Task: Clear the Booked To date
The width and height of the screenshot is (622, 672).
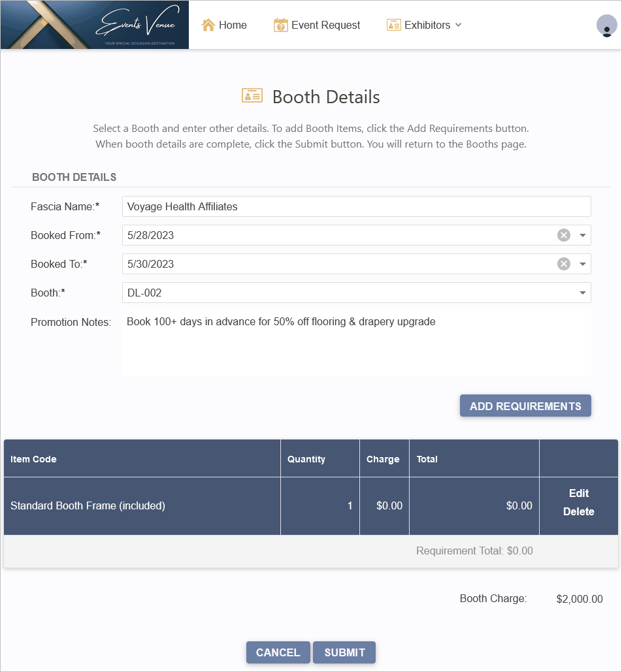Action: click(564, 264)
